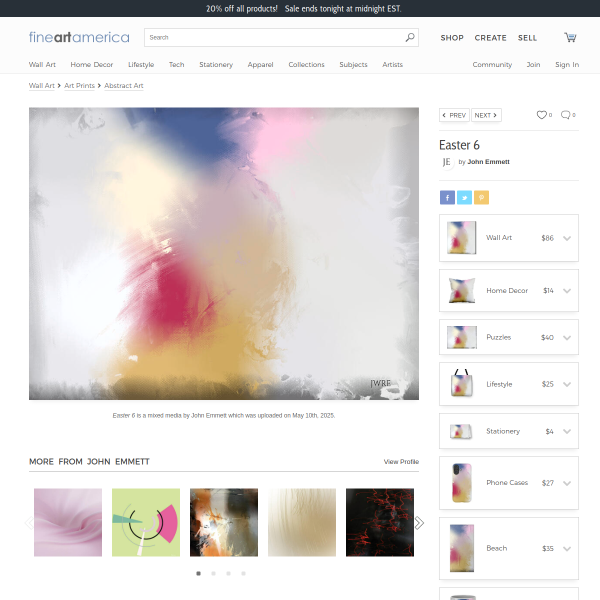Select the third carousel page dot
This screenshot has height=600, width=600.
[x=228, y=573]
